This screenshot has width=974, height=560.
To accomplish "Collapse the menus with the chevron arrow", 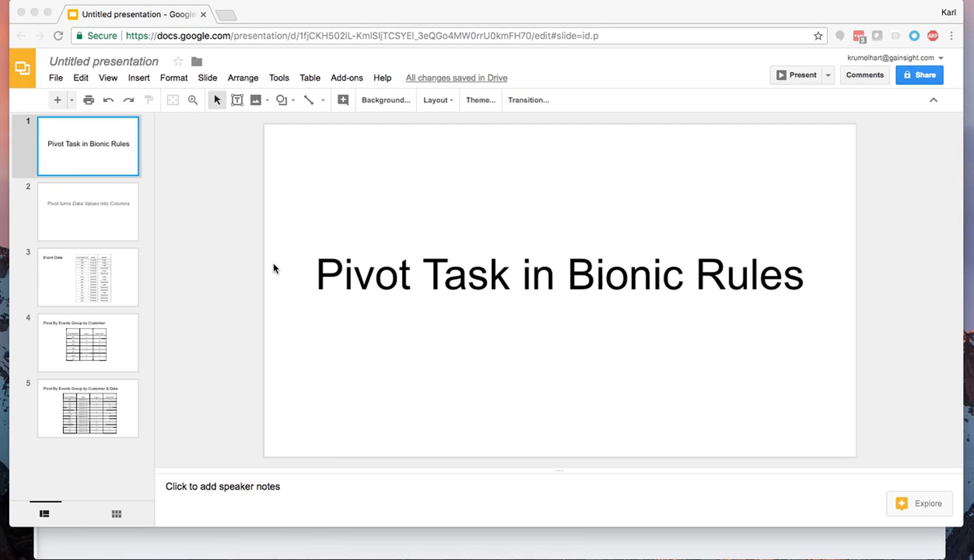I will 933,100.
